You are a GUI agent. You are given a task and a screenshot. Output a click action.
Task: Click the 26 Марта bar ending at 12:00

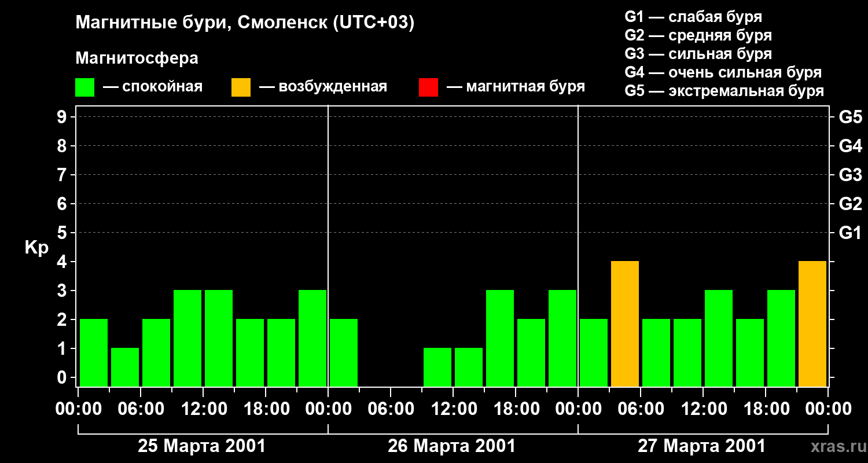pyautogui.click(x=437, y=367)
